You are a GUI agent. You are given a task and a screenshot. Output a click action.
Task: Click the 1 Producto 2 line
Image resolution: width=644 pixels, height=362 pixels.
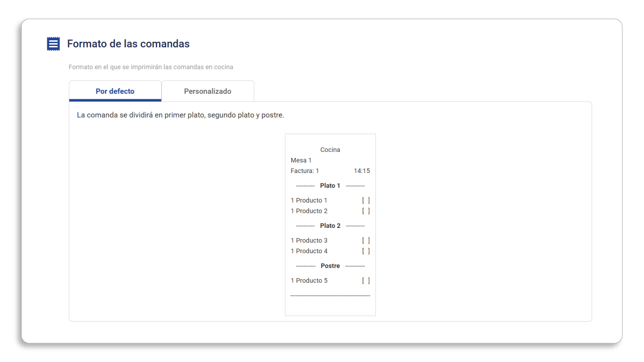(x=309, y=211)
